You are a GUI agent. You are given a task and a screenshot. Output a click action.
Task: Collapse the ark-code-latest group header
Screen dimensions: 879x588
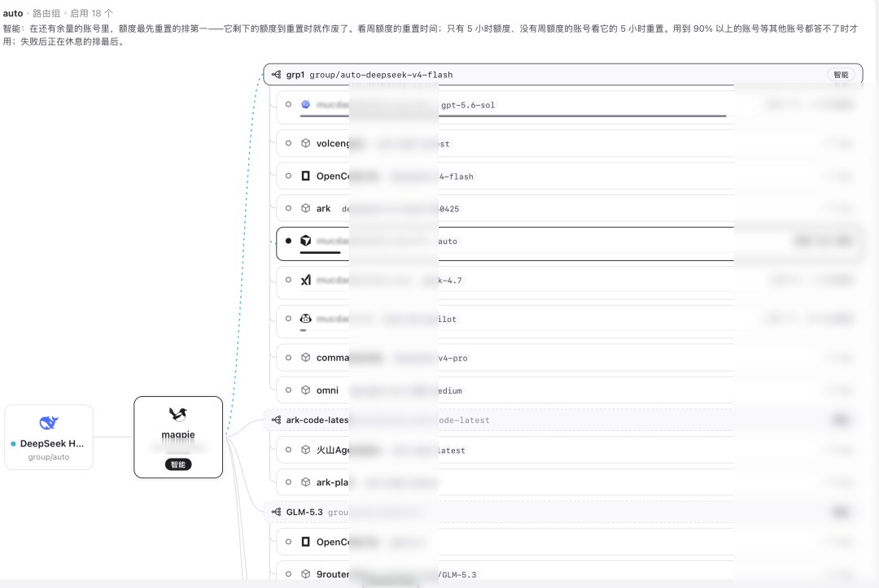(x=563, y=420)
